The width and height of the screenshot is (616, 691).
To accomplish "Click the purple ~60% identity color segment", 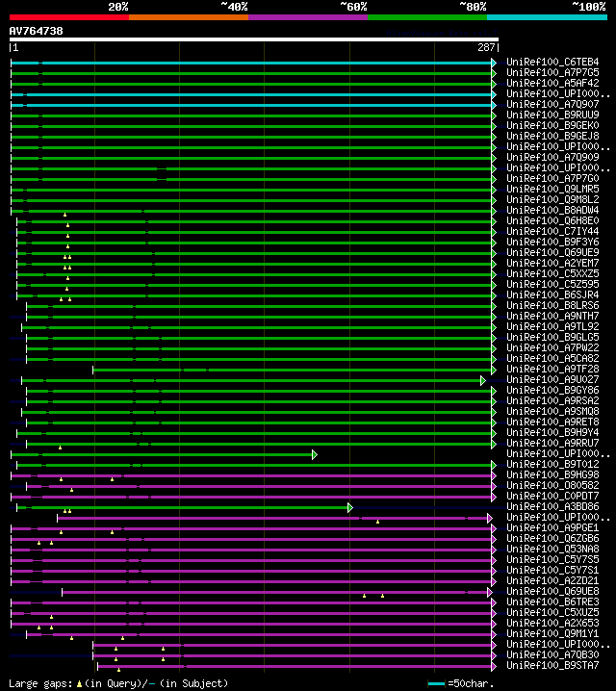I will [308, 17].
